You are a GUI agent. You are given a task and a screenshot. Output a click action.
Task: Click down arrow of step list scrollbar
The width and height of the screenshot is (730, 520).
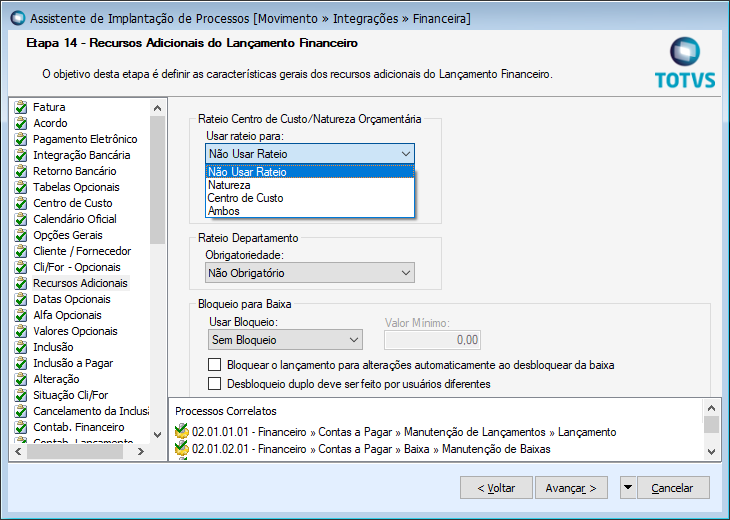point(157,435)
